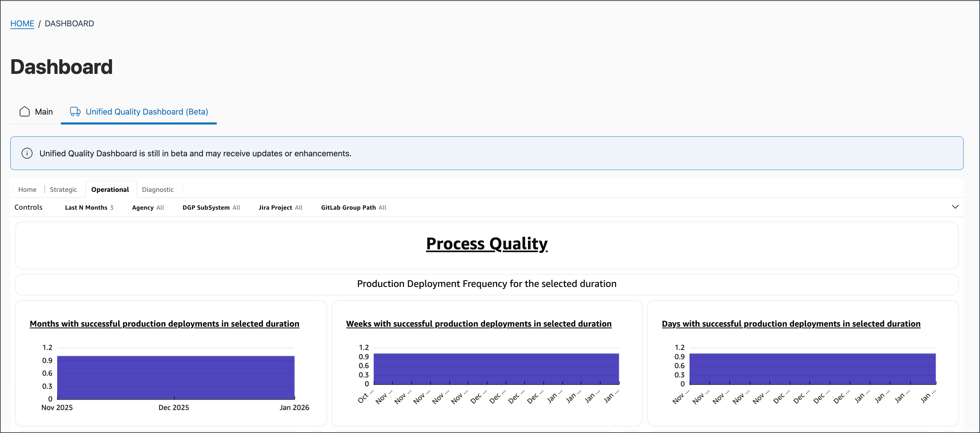Click the info circle icon in beta banner
980x433 pixels.
coord(27,153)
